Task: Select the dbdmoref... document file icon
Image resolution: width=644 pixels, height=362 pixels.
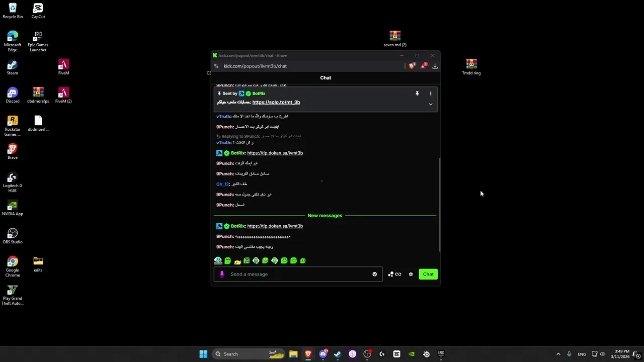Action: click(38, 124)
